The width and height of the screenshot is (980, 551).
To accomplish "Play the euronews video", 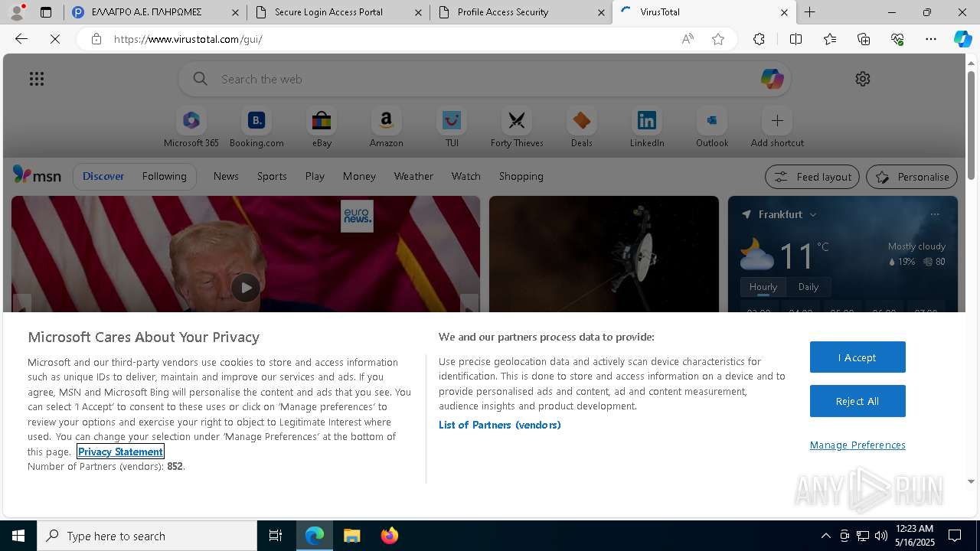I will coord(246,288).
